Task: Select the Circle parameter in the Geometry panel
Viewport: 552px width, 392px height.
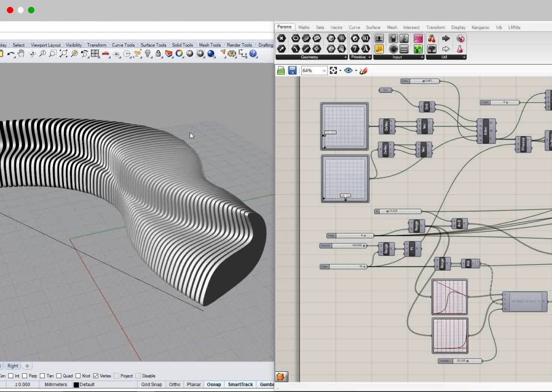Action: click(295, 38)
